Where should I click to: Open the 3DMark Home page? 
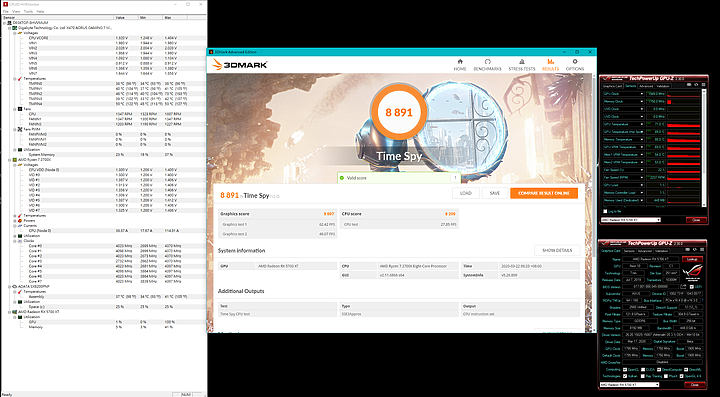460,65
